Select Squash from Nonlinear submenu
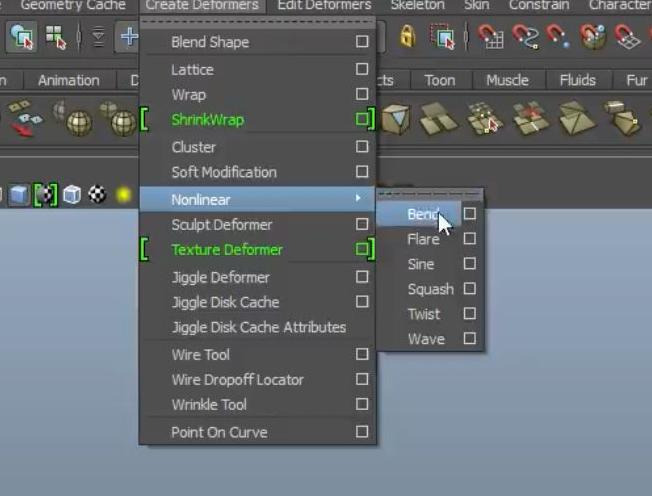The width and height of the screenshot is (652, 496). tap(430, 289)
